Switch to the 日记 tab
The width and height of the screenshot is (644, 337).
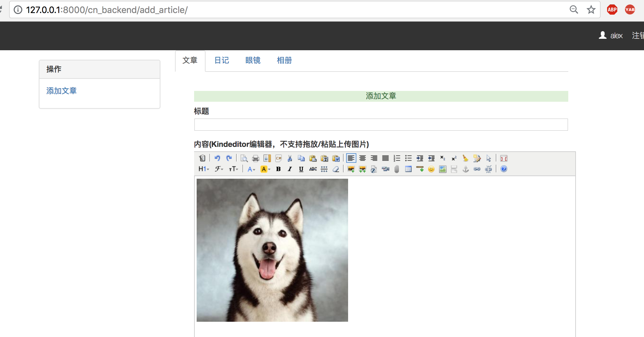[222, 60]
